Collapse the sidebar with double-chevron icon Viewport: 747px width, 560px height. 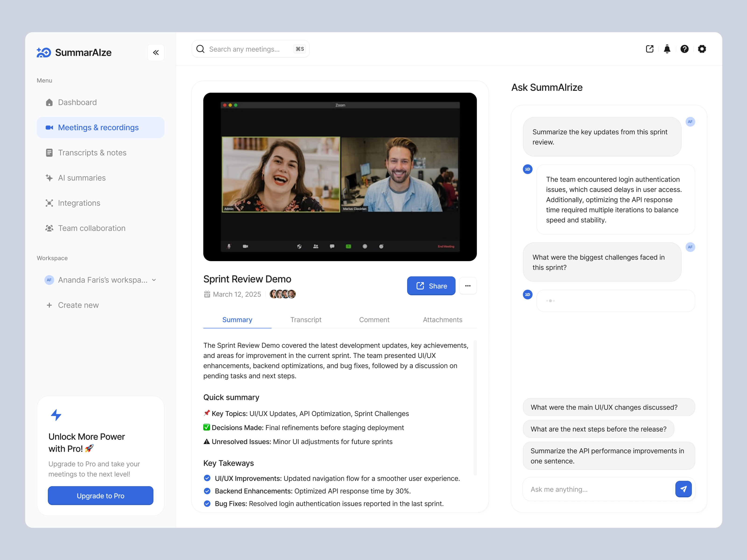click(156, 52)
